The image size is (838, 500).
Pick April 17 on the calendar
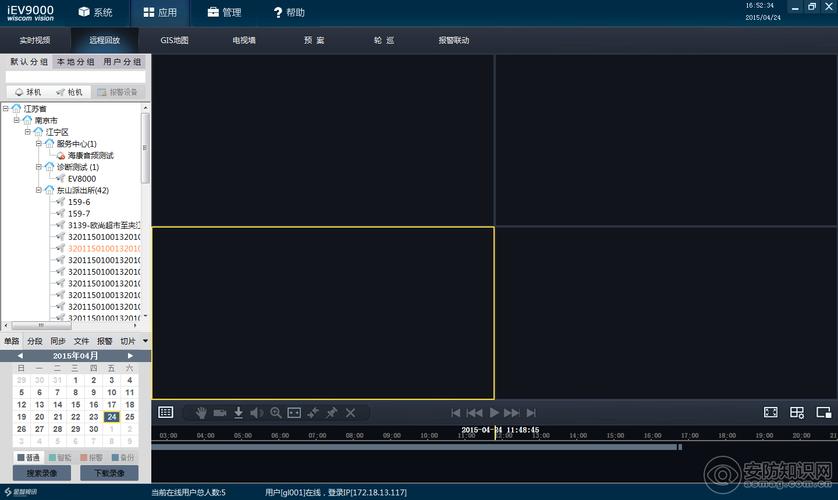pyautogui.click(x=112, y=404)
